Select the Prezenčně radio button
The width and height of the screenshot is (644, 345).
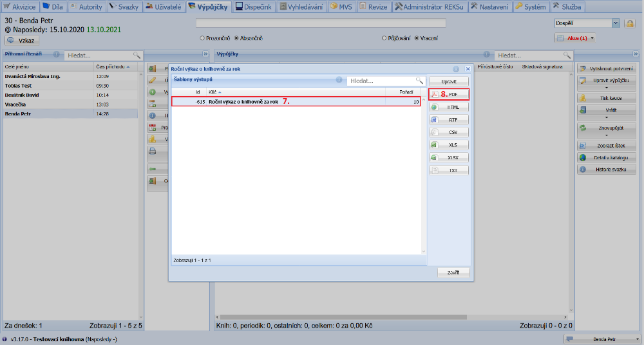(x=202, y=38)
